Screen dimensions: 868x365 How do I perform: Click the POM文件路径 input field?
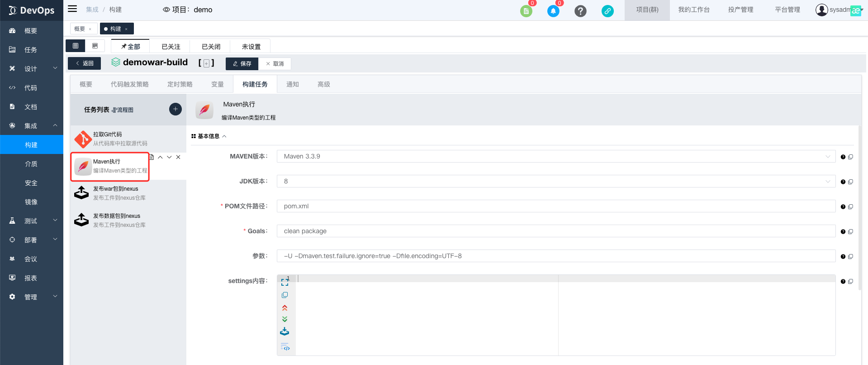[556, 206]
